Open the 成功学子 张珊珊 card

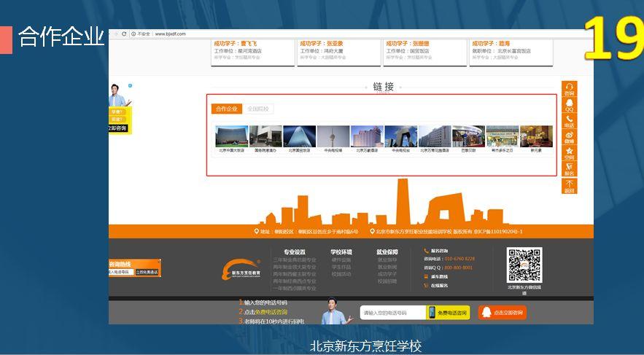tap(425, 52)
